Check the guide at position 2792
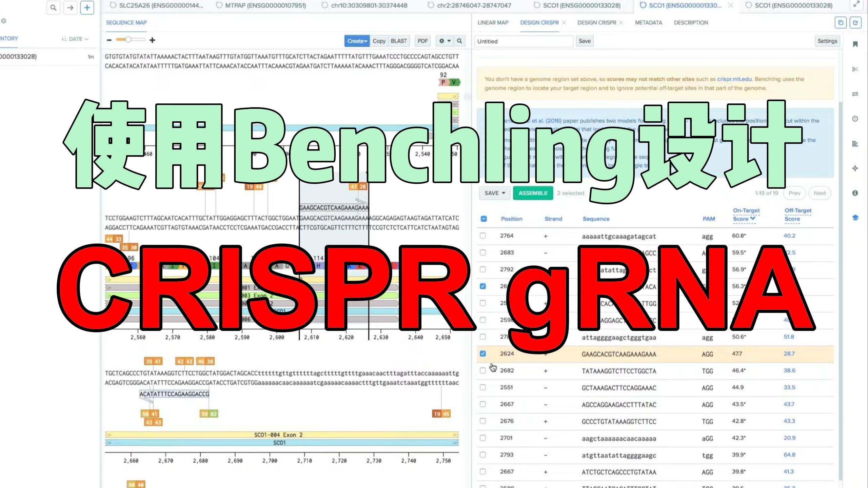Viewport: 868px width, 488px height. (x=483, y=269)
